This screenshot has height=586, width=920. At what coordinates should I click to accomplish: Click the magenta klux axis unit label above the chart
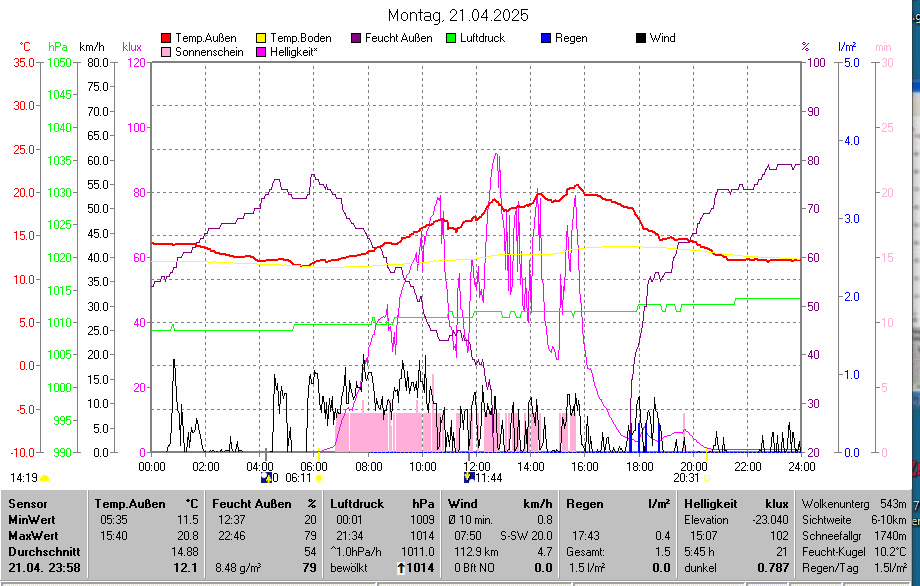pos(132,47)
